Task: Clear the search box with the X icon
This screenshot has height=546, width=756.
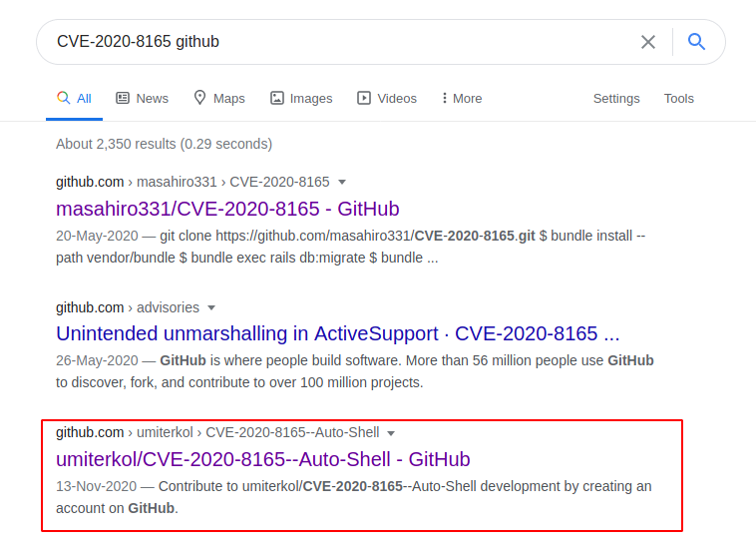Action: (648, 42)
